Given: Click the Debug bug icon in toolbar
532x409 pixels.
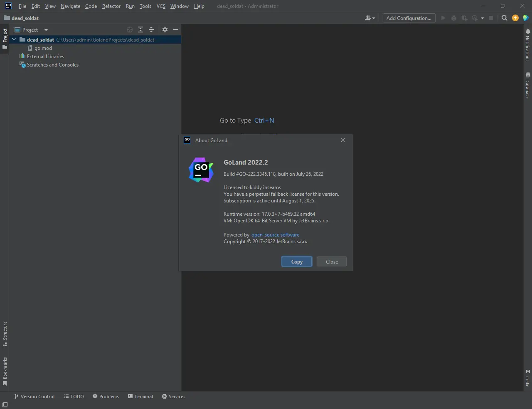Looking at the screenshot, I should click(x=454, y=18).
